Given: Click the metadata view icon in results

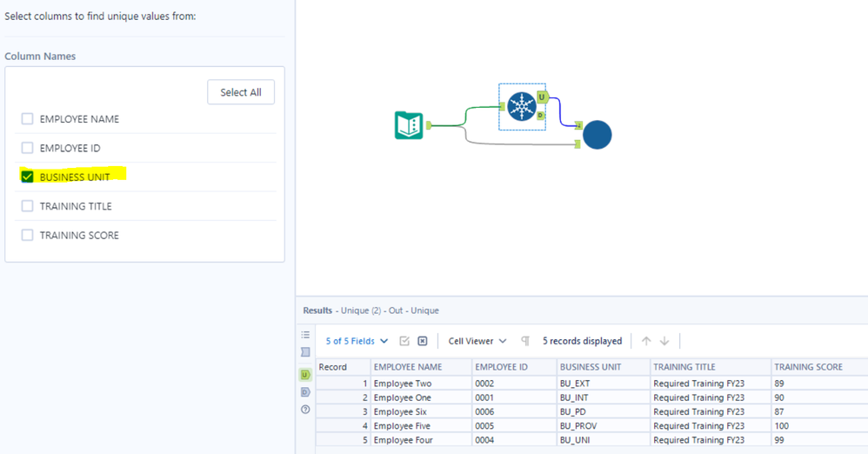Looking at the screenshot, I should [305, 352].
